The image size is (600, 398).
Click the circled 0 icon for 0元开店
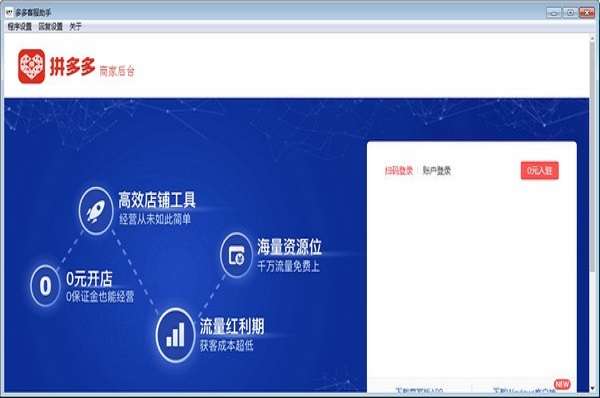(x=45, y=285)
